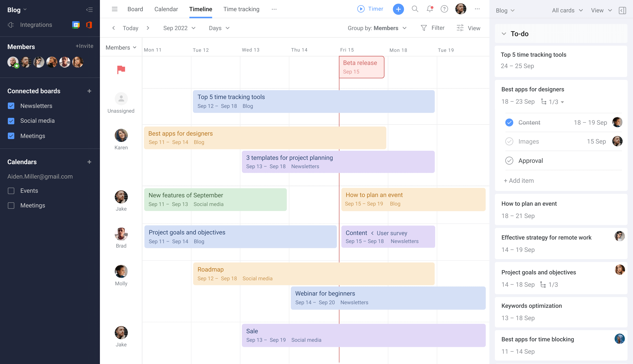Mark the Images subtask as complete
The height and width of the screenshot is (364, 633).
click(x=509, y=141)
